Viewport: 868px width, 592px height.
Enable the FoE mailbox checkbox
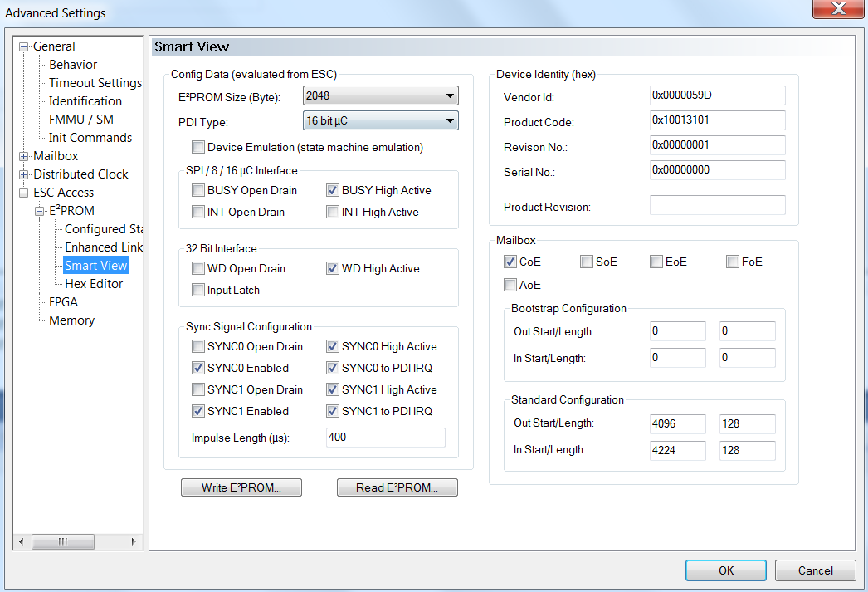click(x=733, y=262)
